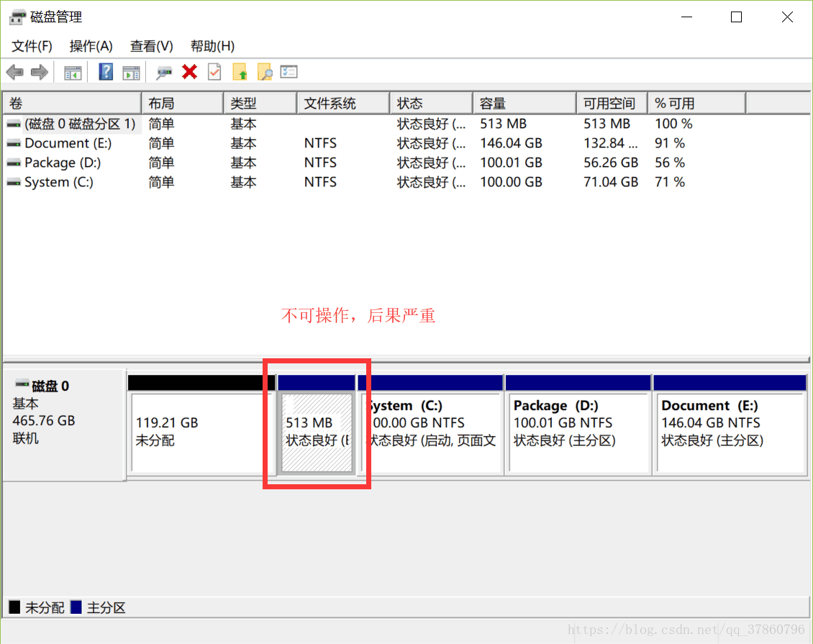The height and width of the screenshot is (644, 813).
Task: Sort by the 布局 column header
Action: [183, 103]
